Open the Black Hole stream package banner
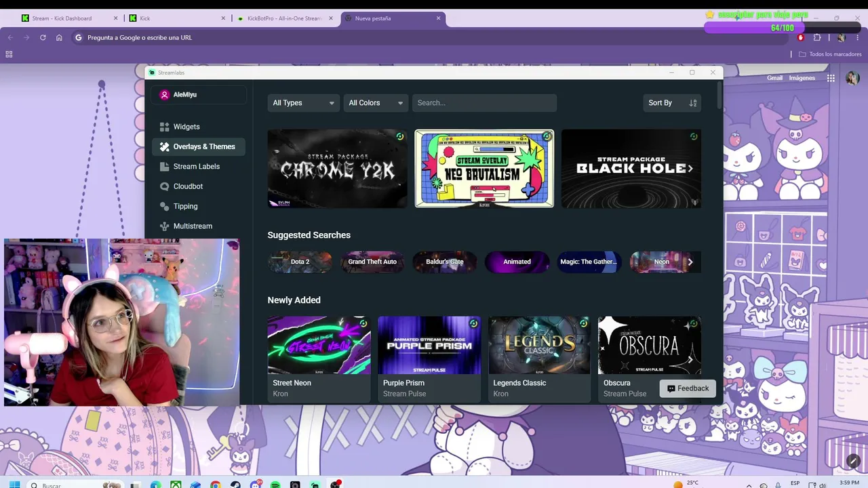Image resolution: width=868 pixels, height=488 pixels. click(x=631, y=169)
